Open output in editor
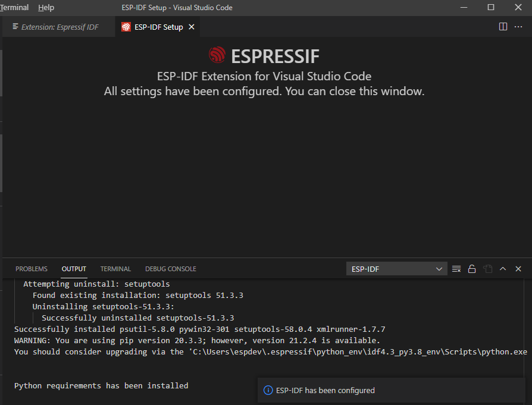Viewport: 532px width, 405px height. tap(488, 268)
